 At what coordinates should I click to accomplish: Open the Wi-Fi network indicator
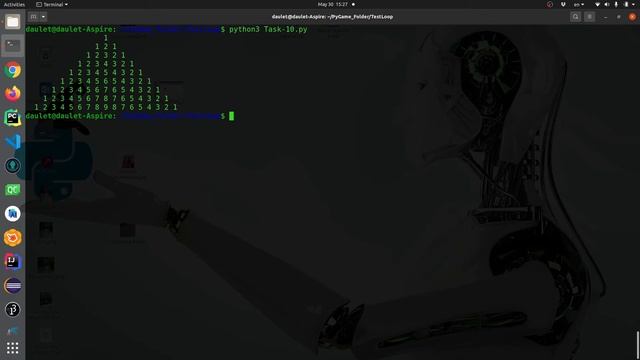click(x=598, y=4)
